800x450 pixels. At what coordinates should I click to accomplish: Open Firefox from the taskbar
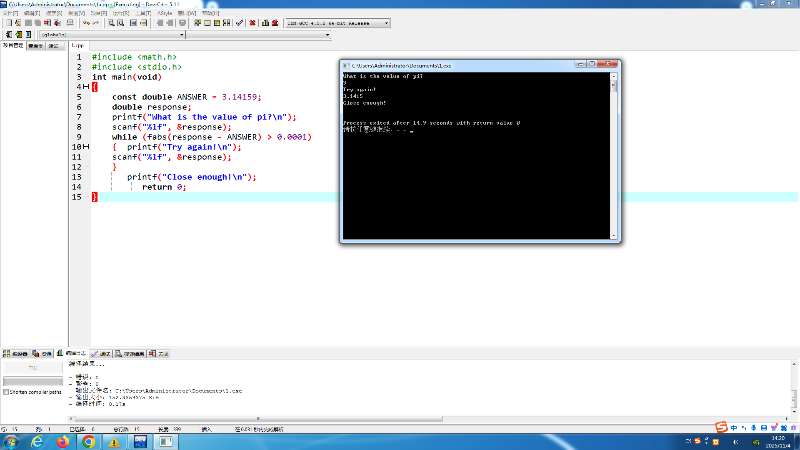point(63,442)
